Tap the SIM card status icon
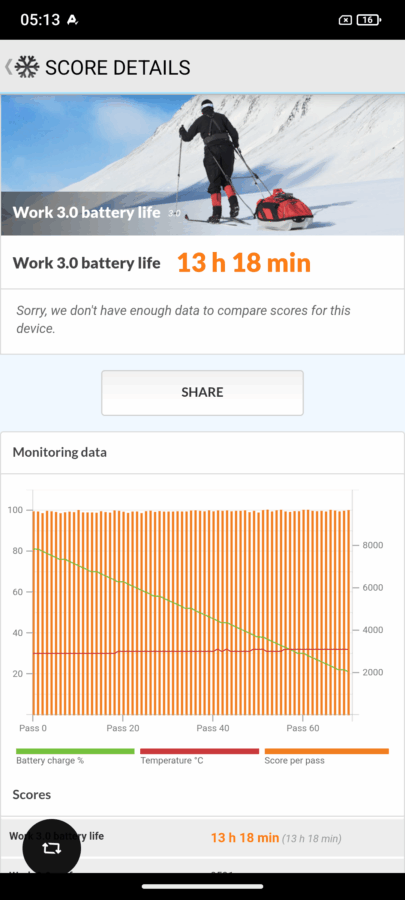Screen dimensions: 405x900 coord(345,20)
